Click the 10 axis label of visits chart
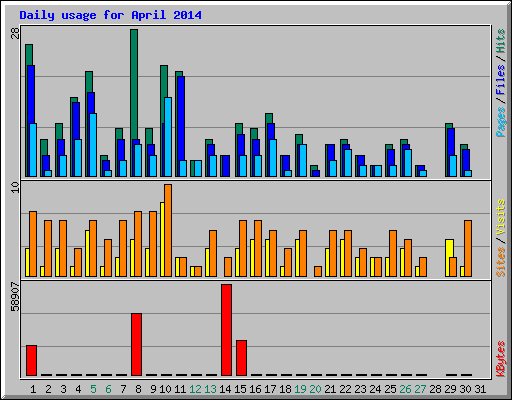This screenshot has width=512, height=400. coord(15,188)
